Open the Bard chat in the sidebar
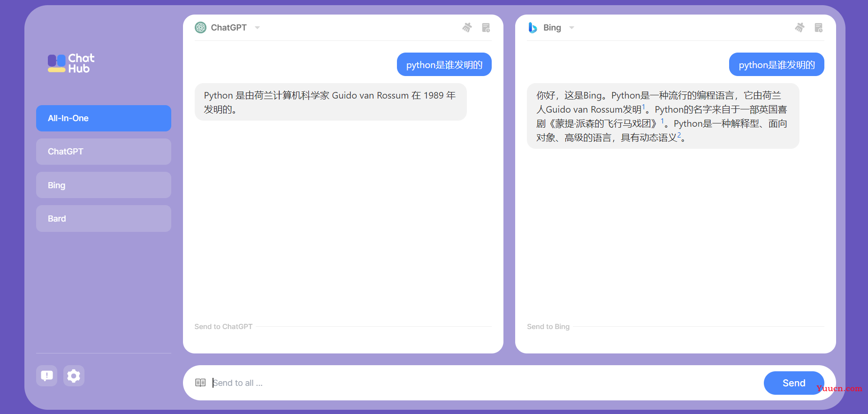868x414 pixels. pyautogui.click(x=104, y=218)
